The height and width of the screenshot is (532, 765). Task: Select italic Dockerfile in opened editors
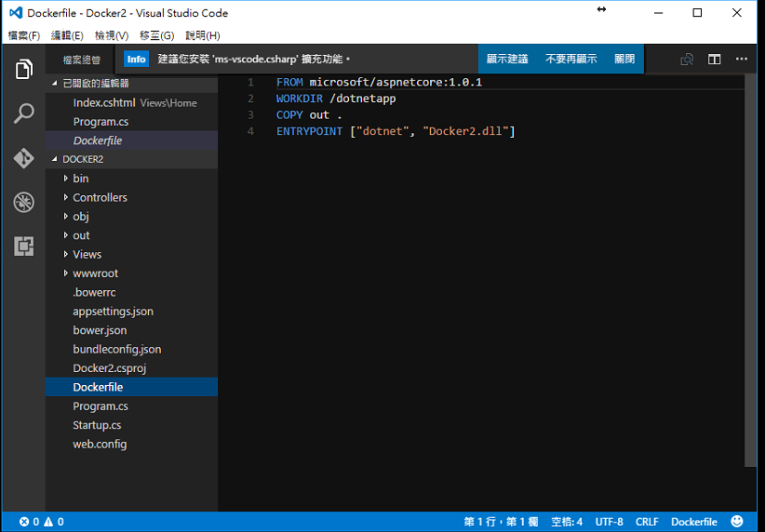(132, 140)
